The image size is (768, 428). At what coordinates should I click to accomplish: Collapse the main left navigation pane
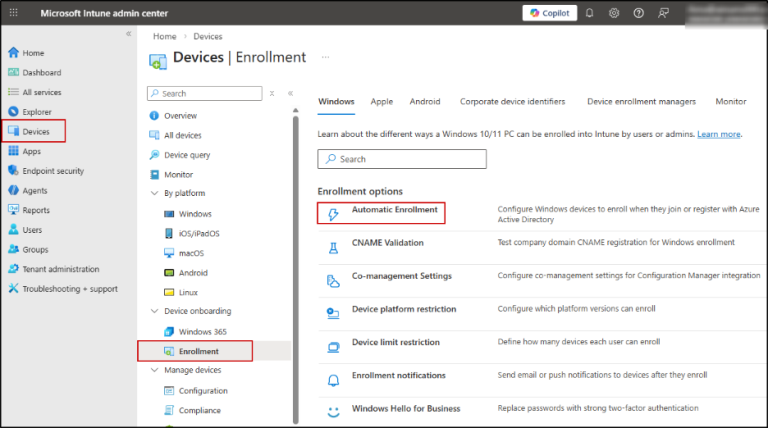128,34
